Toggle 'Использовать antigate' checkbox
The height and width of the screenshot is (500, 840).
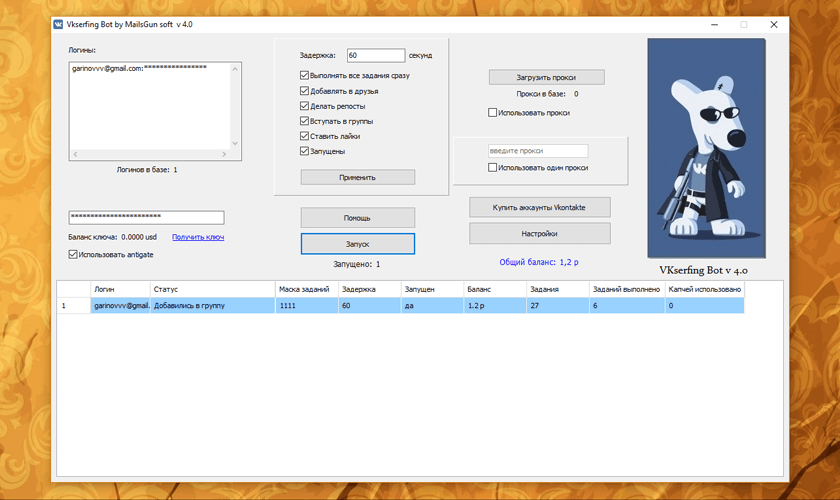pyautogui.click(x=73, y=255)
